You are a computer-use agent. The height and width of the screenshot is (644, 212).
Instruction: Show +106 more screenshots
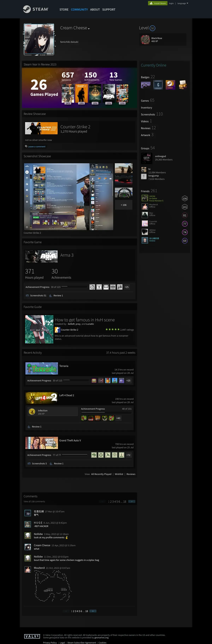point(124,205)
